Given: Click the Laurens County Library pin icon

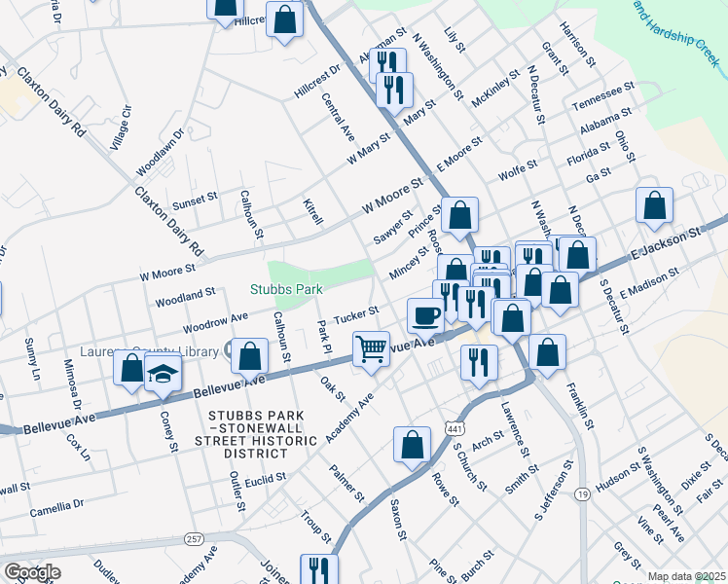Looking at the screenshot, I should tap(227, 350).
